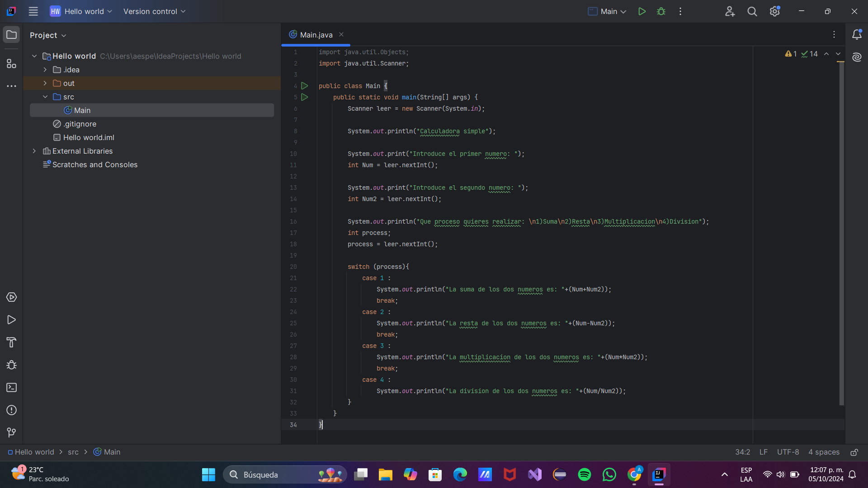Start debugging with the bug icon
Viewport: 868px width, 488px height.
[661, 11]
